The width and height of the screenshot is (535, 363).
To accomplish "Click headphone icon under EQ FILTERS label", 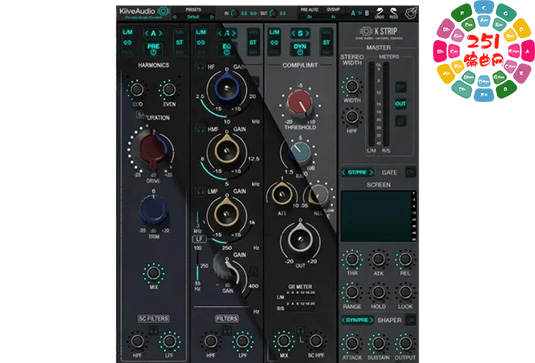I will [x=227, y=330].
